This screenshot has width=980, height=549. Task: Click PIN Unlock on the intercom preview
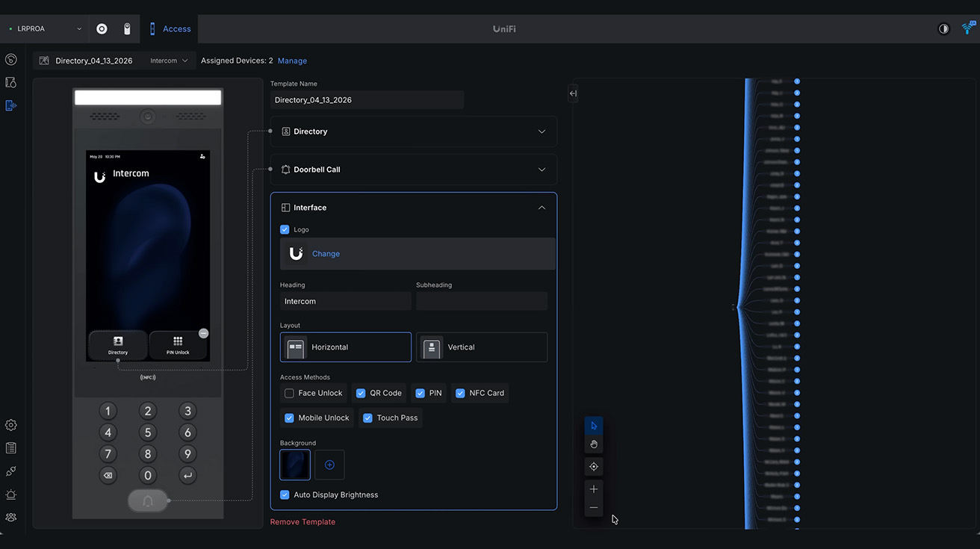coord(178,345)
